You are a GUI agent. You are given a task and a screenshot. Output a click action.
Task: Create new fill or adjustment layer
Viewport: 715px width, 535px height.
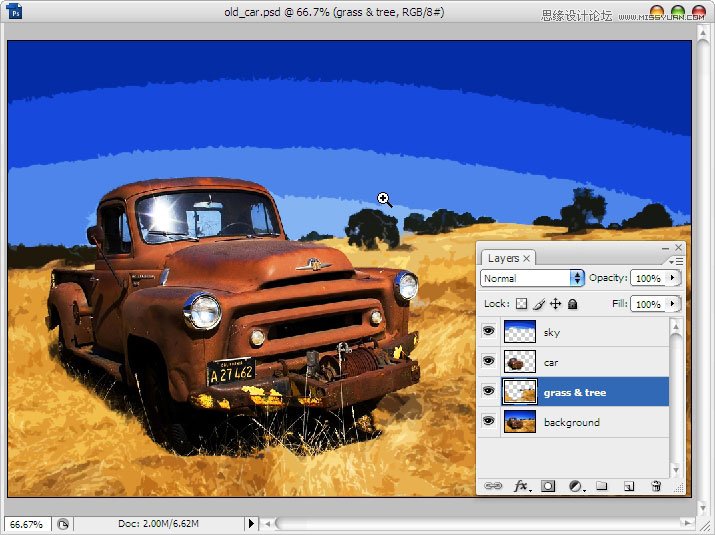(x=576, y=486)
